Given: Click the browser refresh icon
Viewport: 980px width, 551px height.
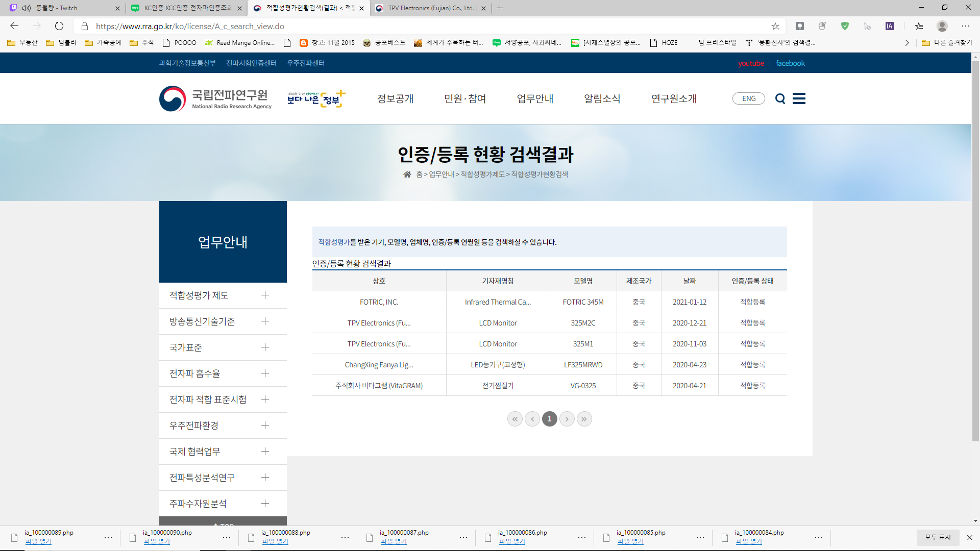Looking at the screenshot, I should click(x=59, y=26).
